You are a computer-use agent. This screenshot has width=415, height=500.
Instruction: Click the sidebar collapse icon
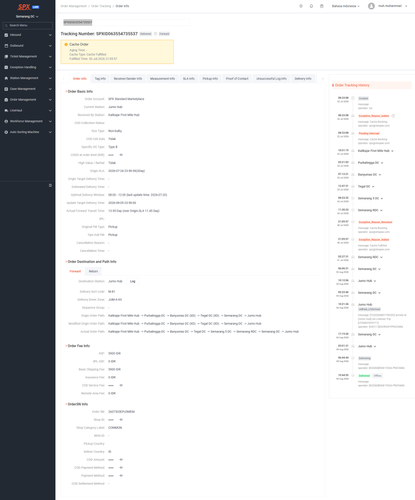point(50,185)
